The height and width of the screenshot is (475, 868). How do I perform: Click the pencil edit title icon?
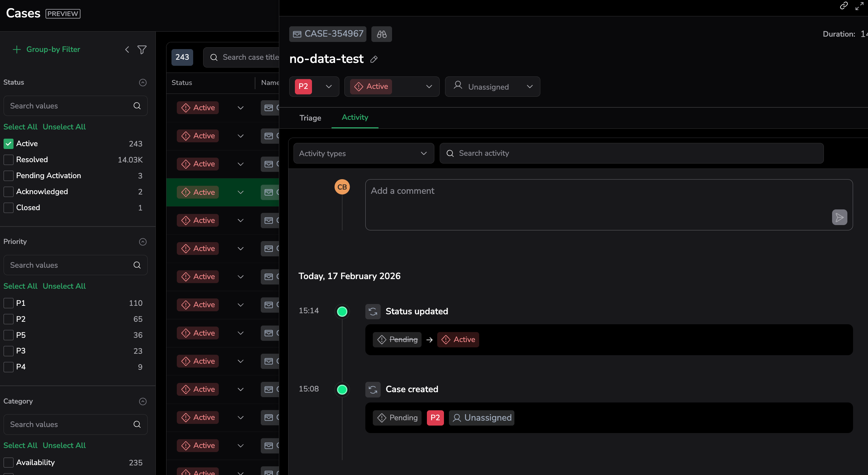click(x=374, y=59)
